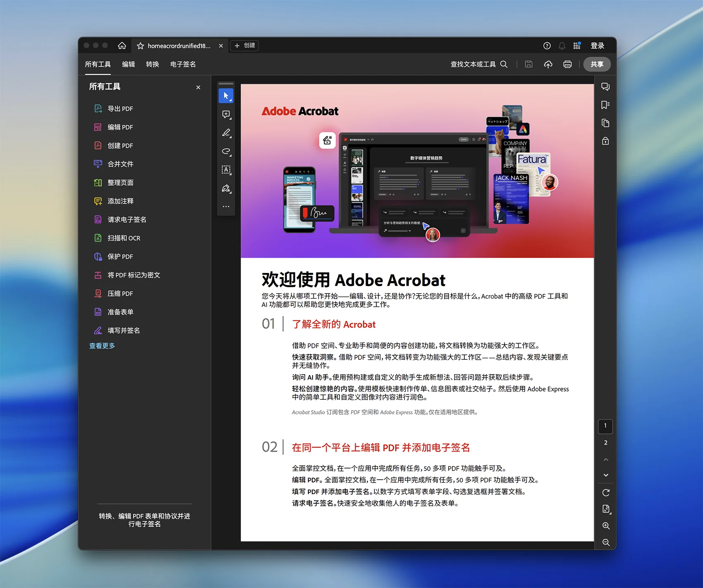Open the 转换 menu tab
Screen dimensions: 703x588
tap(152, 65)
